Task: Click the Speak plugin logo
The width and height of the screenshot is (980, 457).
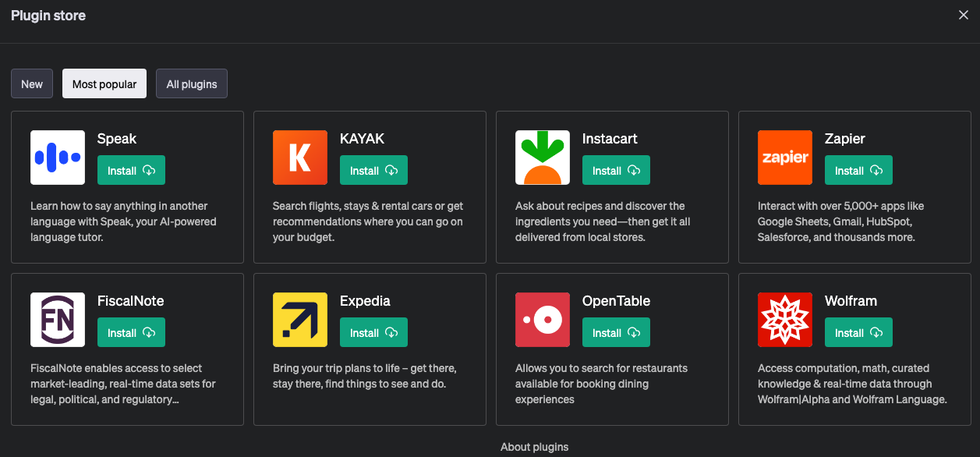Action: point(58,158)
